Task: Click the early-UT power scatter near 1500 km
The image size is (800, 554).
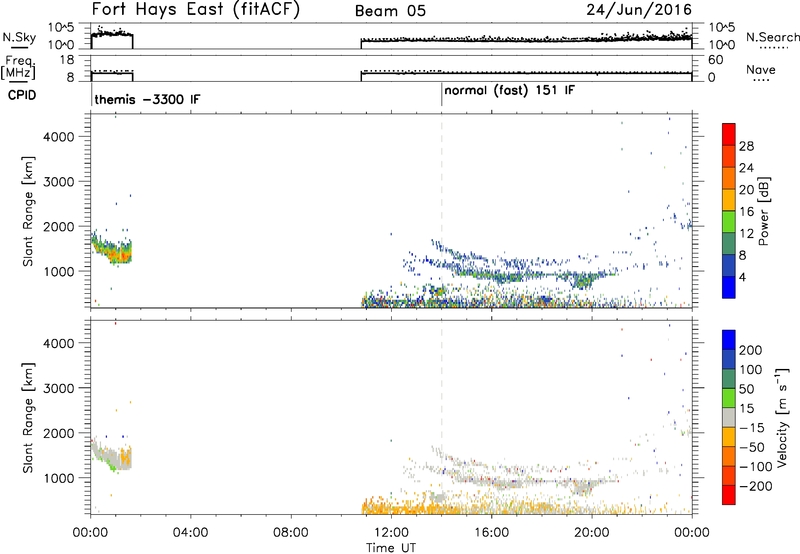Action: click(112, 247)
